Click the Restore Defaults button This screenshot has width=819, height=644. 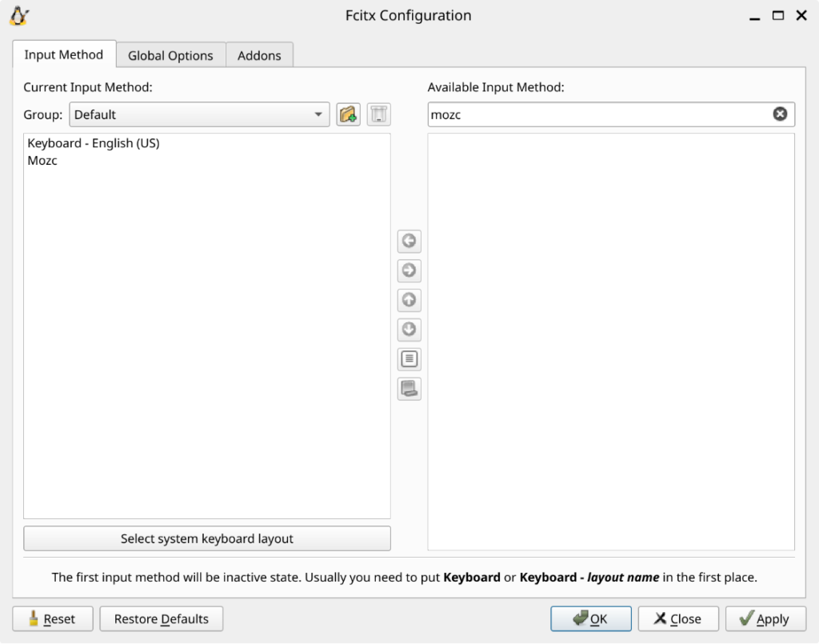coord(161,618)
